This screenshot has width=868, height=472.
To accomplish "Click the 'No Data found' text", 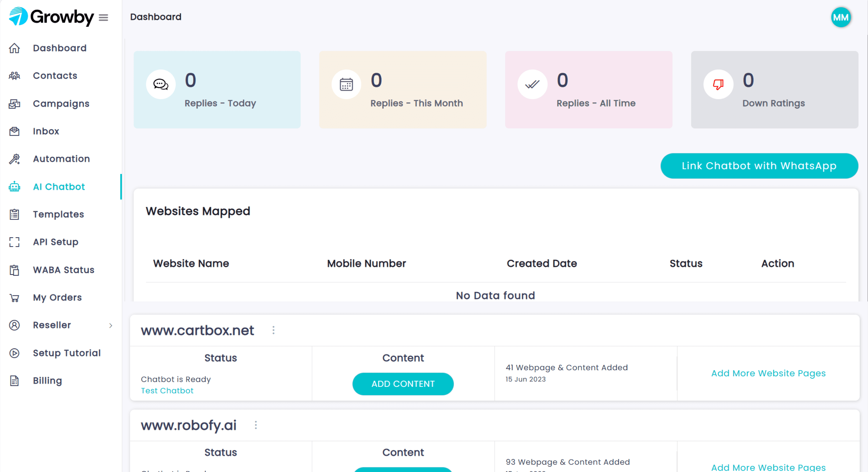I will pyautogui.click(x=495, y=295).
